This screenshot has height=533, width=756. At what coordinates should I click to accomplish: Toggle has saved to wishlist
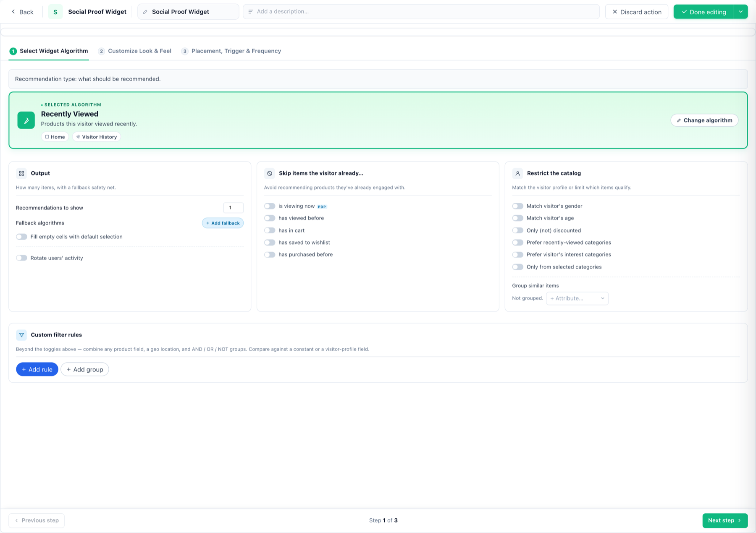click(x=270, y=243)
